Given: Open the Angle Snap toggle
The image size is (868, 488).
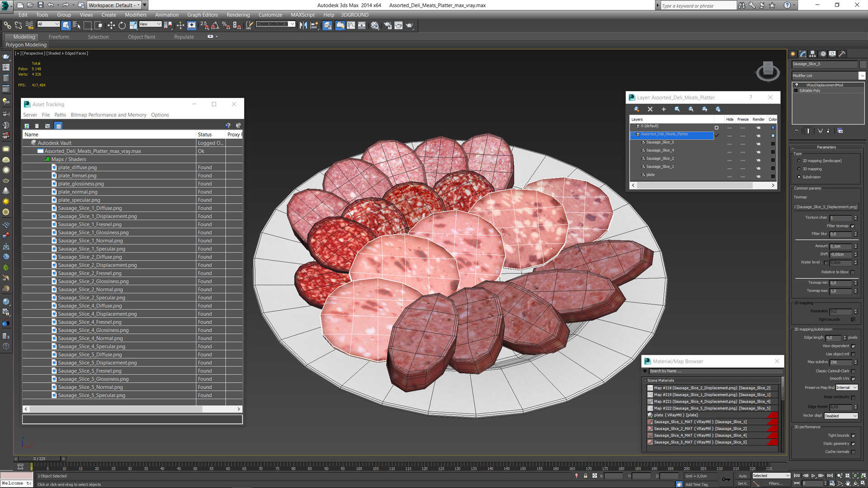Looking at the screenshot, I should (215, 25).
